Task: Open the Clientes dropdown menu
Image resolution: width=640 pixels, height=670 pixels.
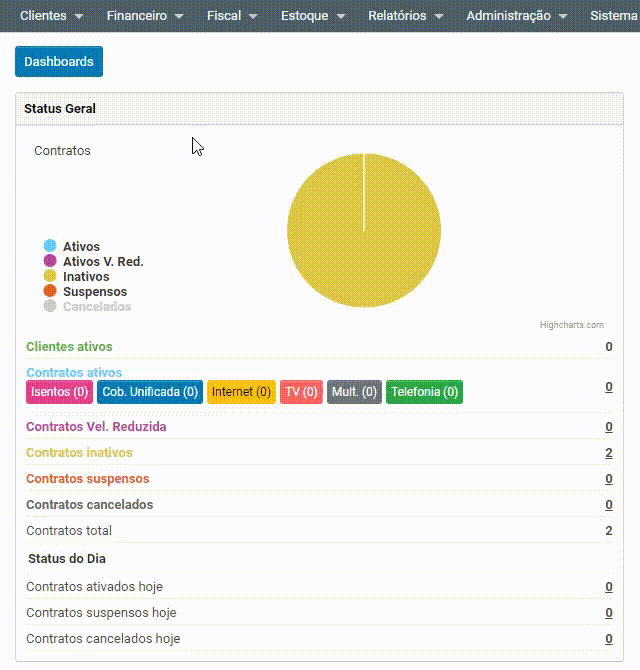Action: pos(52,16)
